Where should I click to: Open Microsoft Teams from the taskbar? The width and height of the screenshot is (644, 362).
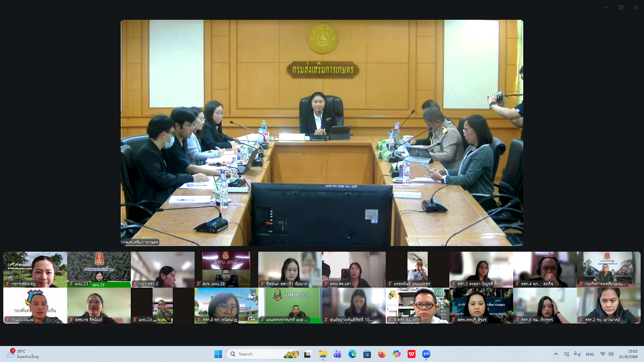click(x=338, y=354)
